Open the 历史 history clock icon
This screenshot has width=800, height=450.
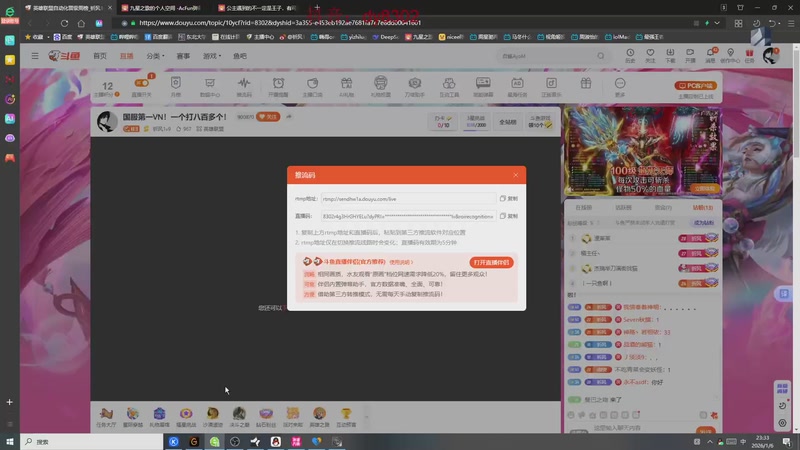tap(630, 56)
